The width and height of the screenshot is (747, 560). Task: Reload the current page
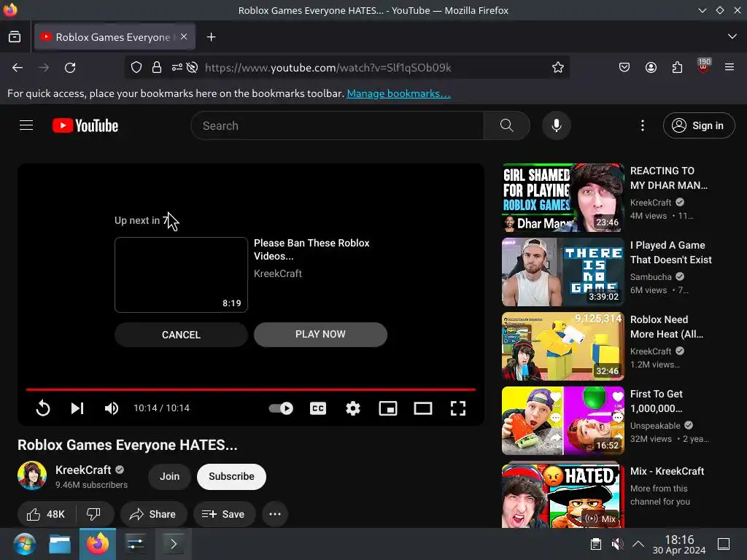point(70,68)
